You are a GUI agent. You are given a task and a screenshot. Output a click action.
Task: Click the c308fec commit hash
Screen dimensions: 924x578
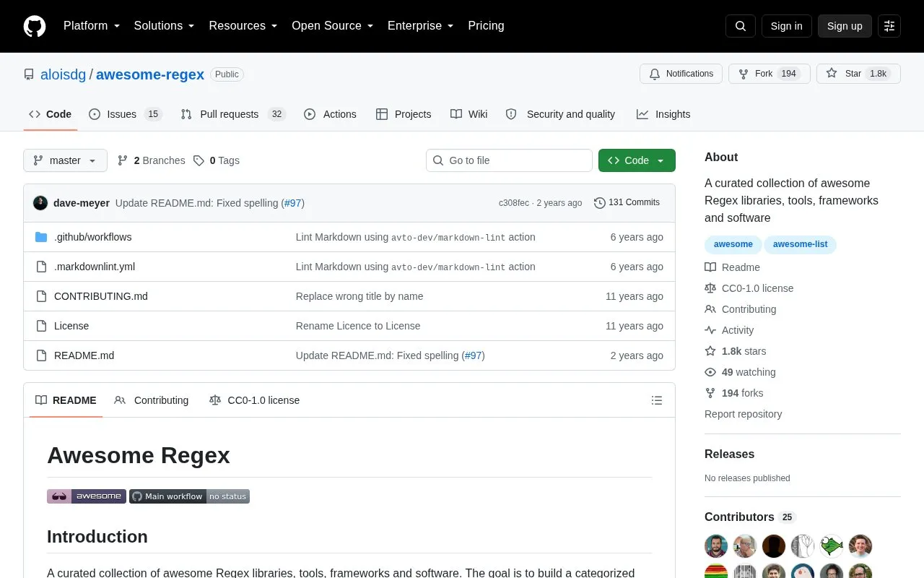pos(514,203)
